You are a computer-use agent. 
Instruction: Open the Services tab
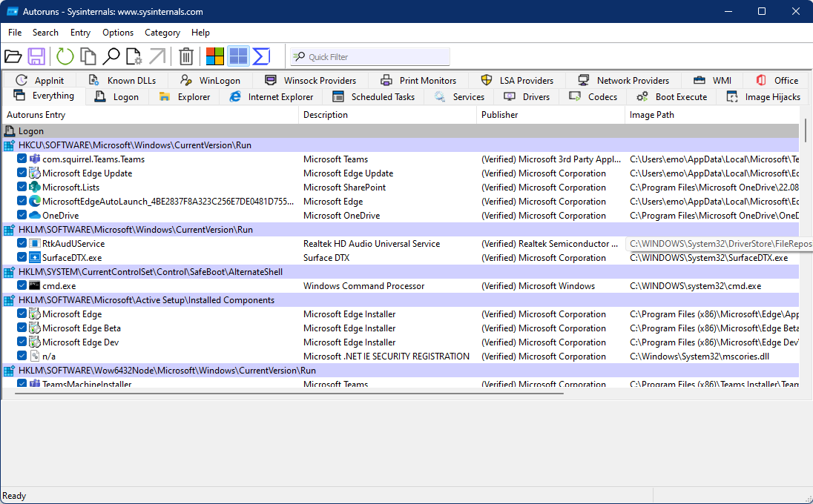460,97
